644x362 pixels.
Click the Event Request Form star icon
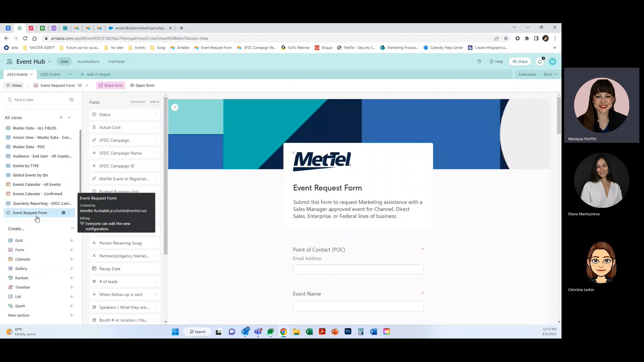click(x=8, y=213)
